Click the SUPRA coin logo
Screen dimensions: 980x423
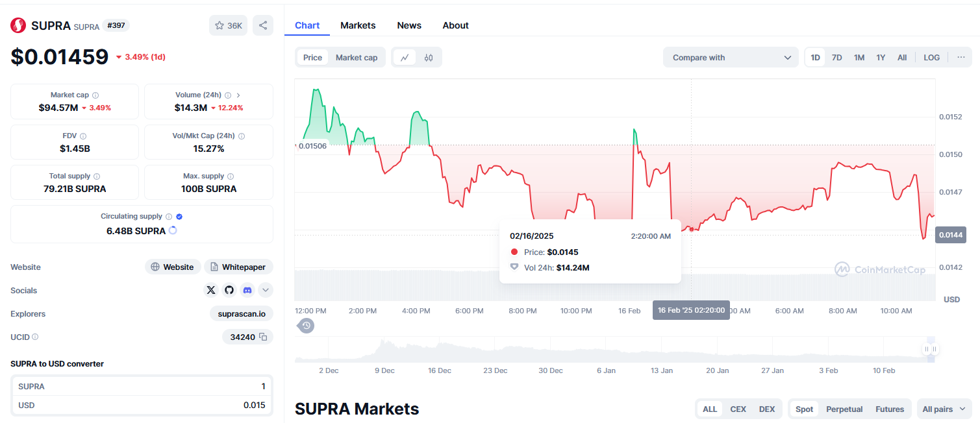point(19,25)
